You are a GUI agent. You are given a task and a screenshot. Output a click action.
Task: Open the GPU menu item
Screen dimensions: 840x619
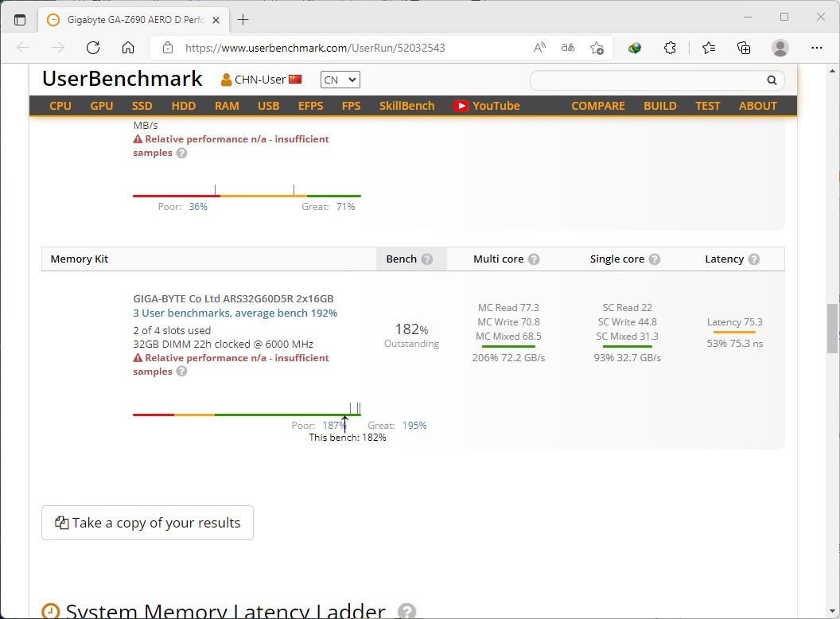click(x=102, y=106)
